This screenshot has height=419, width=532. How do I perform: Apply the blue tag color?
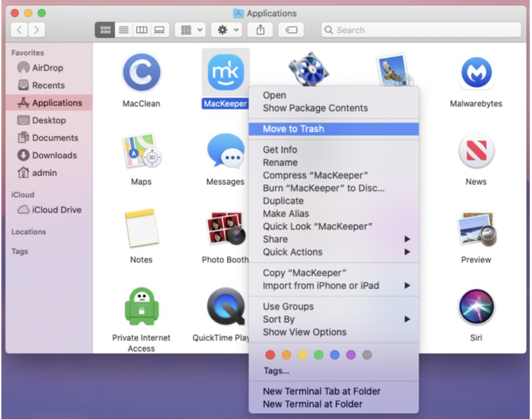(x=335, y=355)
